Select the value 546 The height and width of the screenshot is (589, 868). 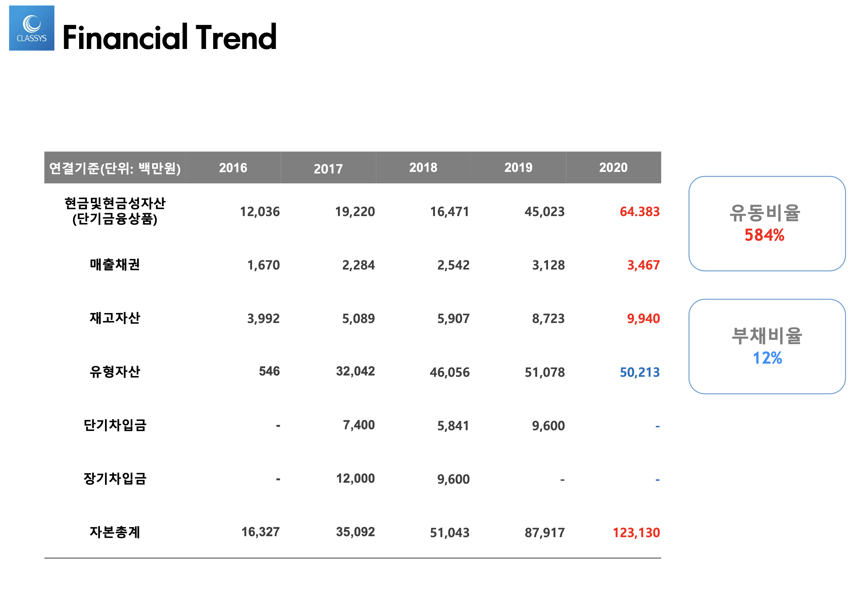point(269,371)
